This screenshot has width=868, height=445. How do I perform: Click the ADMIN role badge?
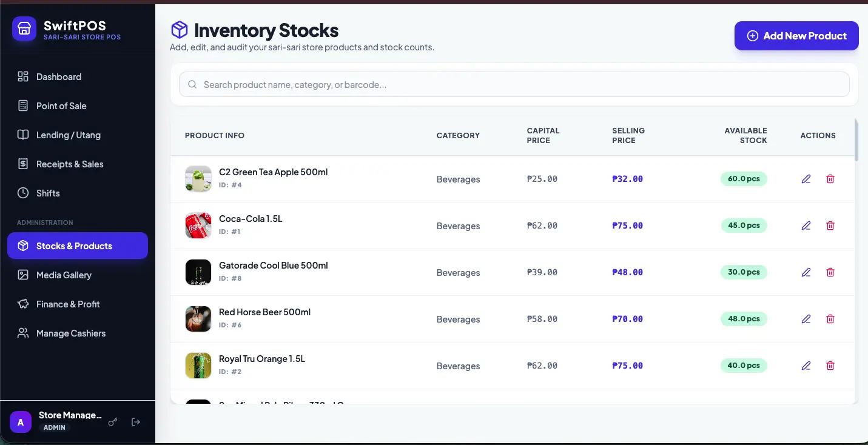tap(55, 427)
